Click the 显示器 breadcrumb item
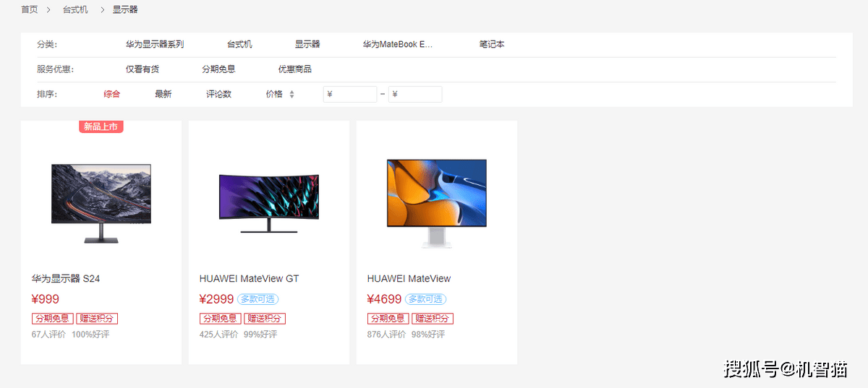The height and width of the screenshot is (388, 868). coord(125,9)
